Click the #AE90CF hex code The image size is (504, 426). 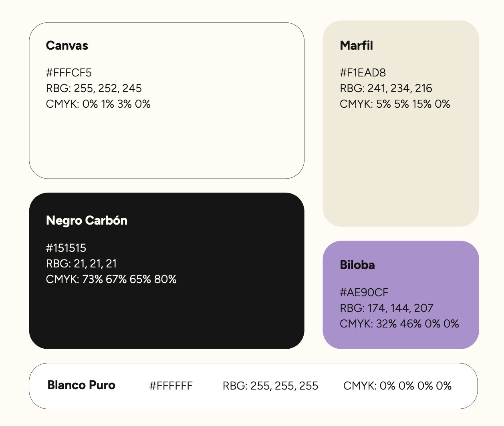coord(364,293)
